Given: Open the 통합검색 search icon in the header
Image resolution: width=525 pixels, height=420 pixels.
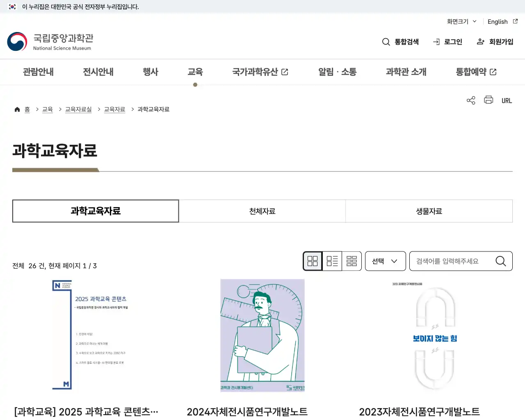Looking at the screenshot, I should click(x=386, y=41).
